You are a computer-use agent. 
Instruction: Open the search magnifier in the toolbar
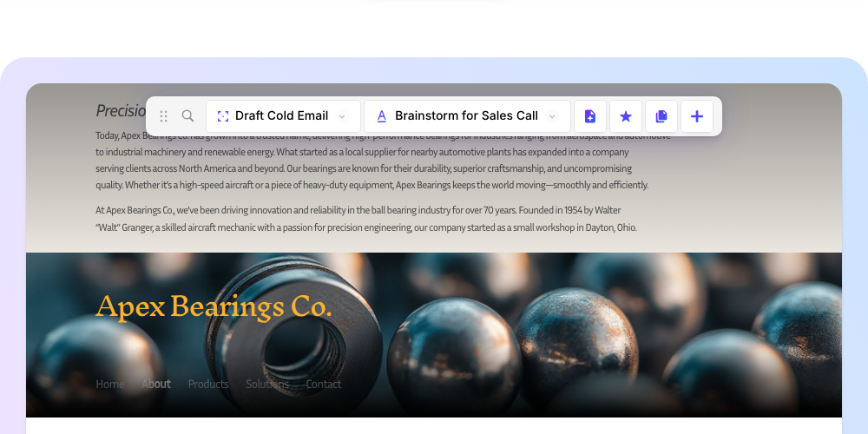tap(187, 115)
